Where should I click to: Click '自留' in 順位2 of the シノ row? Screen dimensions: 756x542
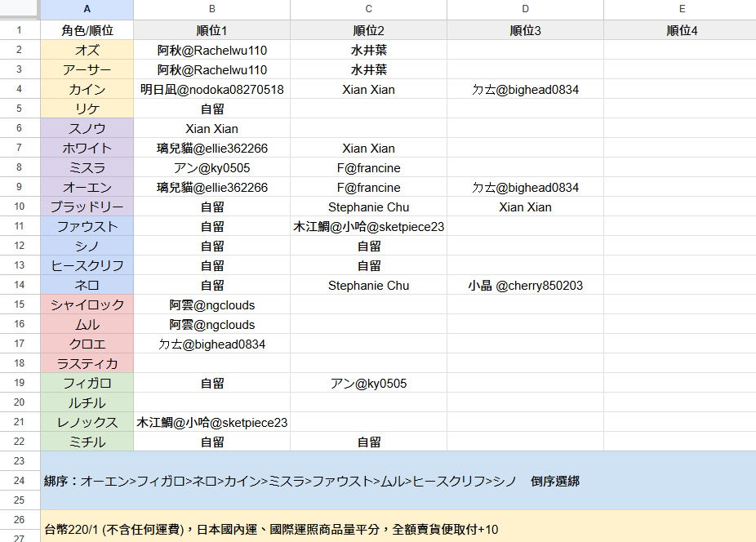[x=368, y=247]
